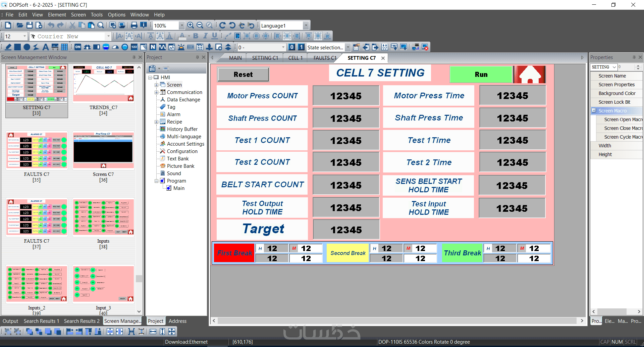Switch to the MAIN tab
This screenshot has width=644, height=347.
click(x=235, y=58)
